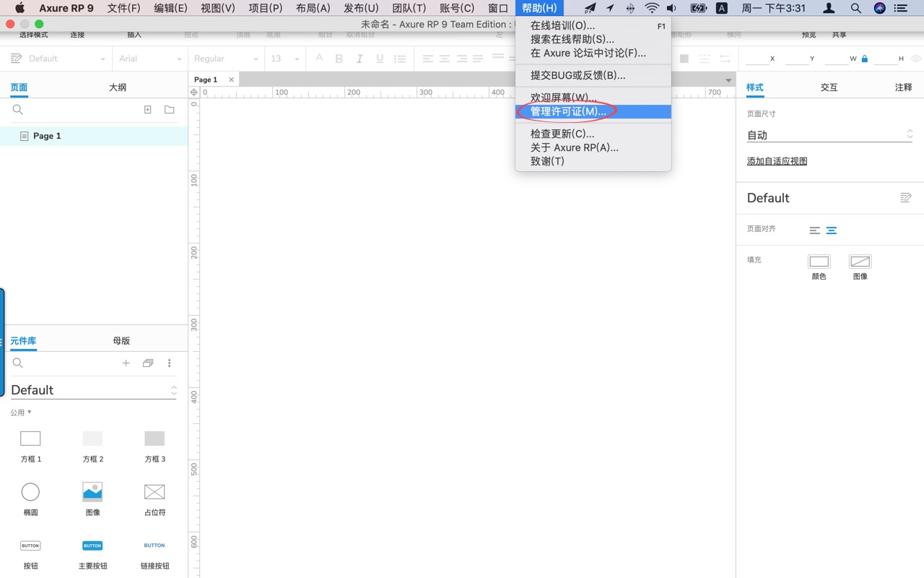
Task: Open the 页面尺寸 自动 dropdown
Action: coord(829,135)
